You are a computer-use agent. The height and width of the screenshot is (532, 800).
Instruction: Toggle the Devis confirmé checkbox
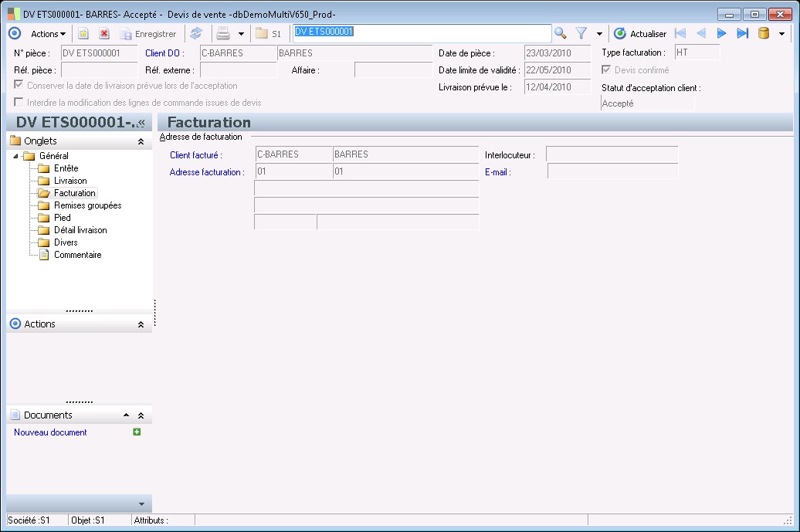(x=606, y=70)
